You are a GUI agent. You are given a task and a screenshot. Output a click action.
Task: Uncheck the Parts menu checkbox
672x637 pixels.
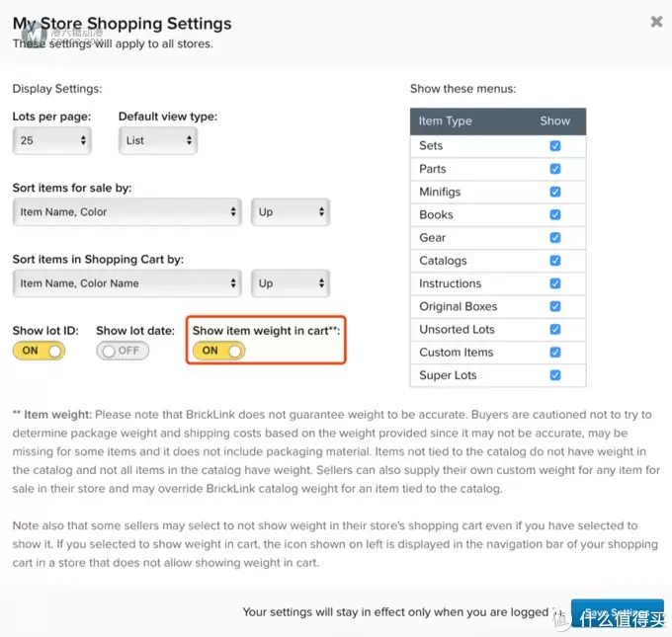555,169
